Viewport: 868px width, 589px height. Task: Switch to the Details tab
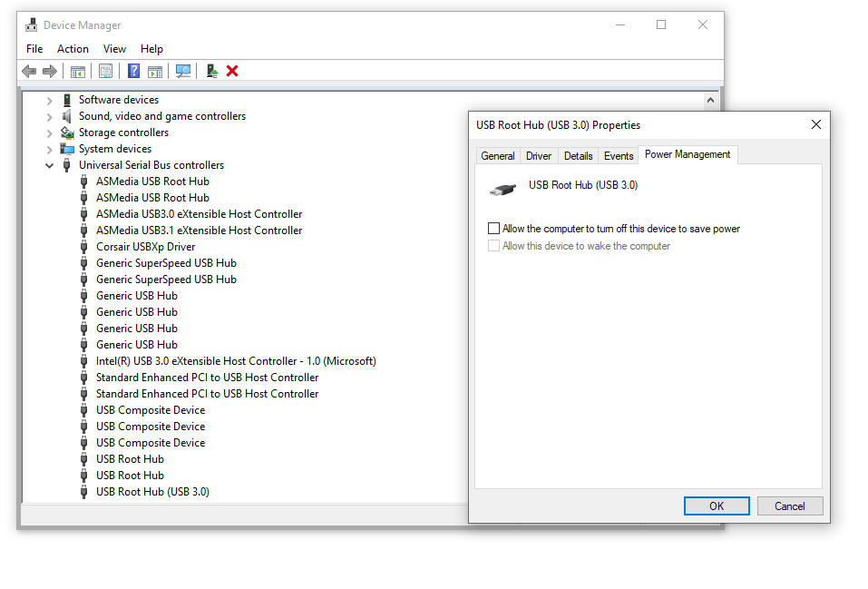click(x=578, y=156)
